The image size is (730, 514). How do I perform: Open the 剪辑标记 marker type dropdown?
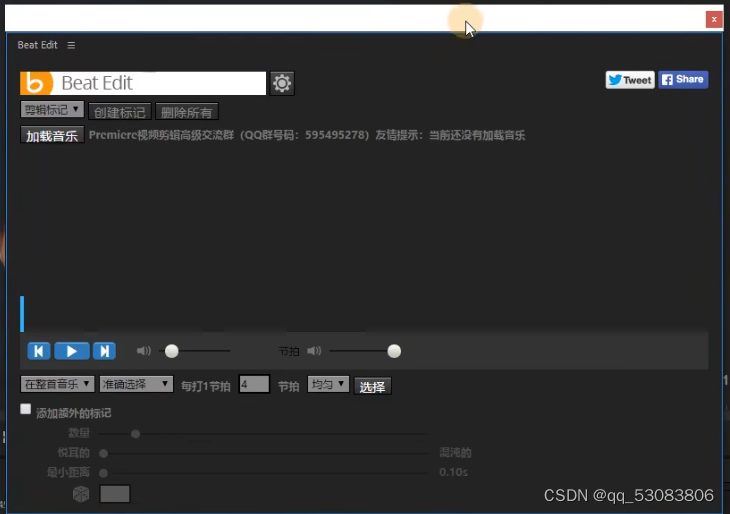[x=52, y=109]
